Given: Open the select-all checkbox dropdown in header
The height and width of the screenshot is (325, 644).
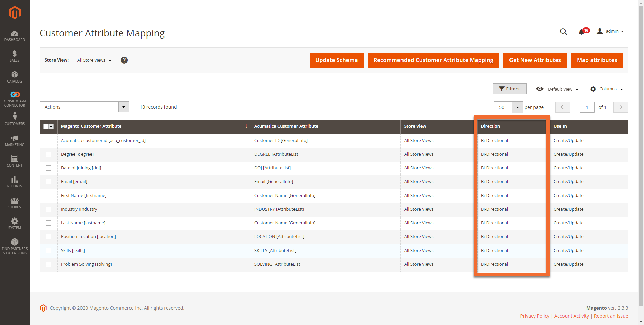Looking at the screenshot, I should [51, 127].
